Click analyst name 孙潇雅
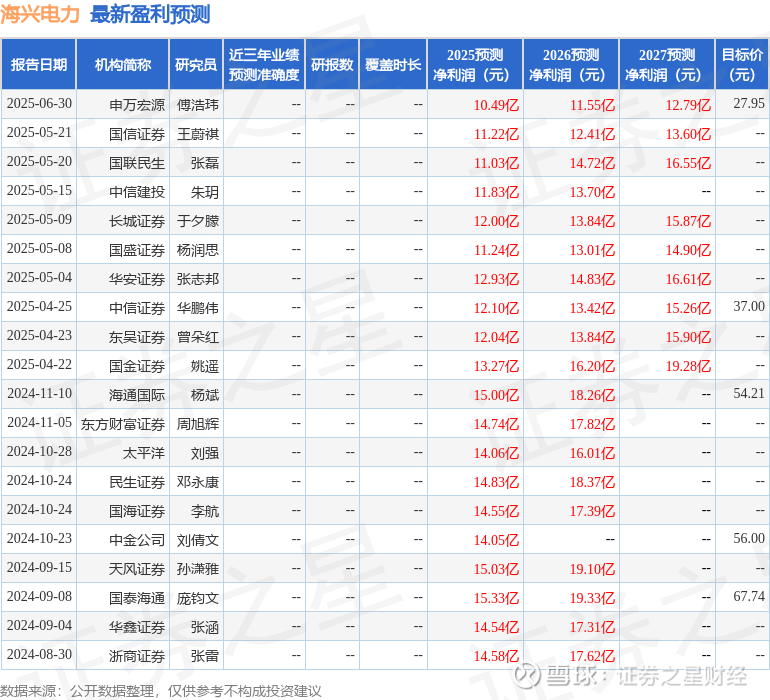The image size is (770, 700). click(x=197, y=568)
